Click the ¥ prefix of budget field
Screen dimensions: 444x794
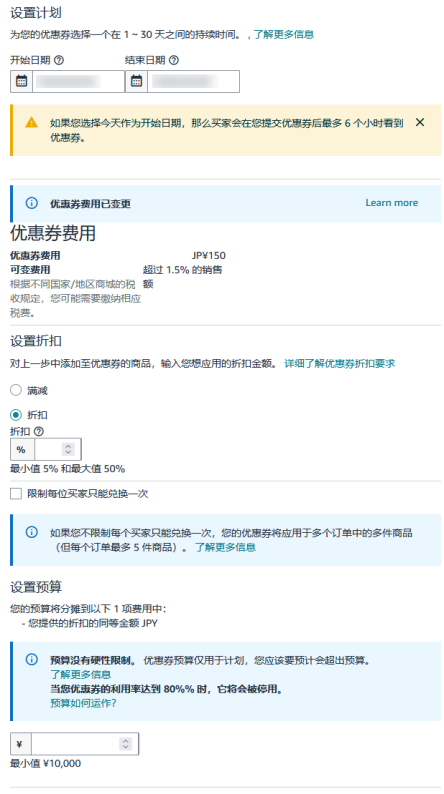21,743
